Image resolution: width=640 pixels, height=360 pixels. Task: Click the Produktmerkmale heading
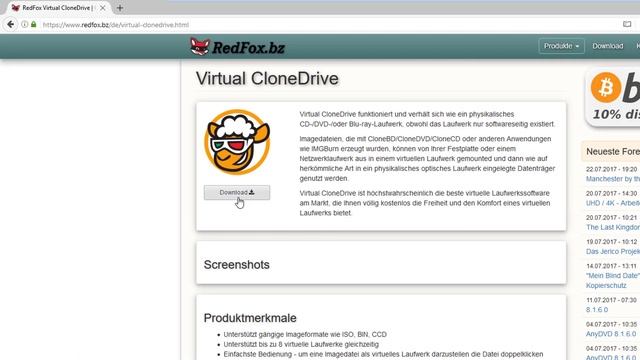250,318
